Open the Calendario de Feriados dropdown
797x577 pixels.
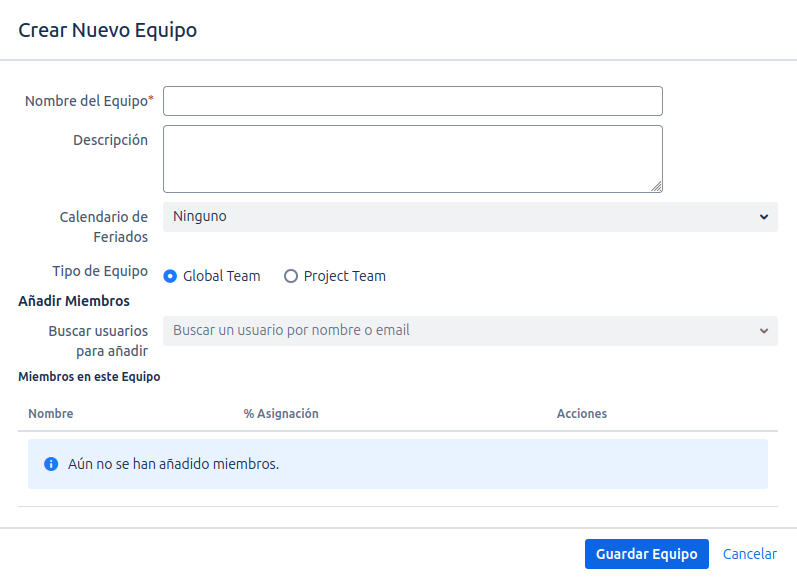pyautogui.click(x=470, y=217)
